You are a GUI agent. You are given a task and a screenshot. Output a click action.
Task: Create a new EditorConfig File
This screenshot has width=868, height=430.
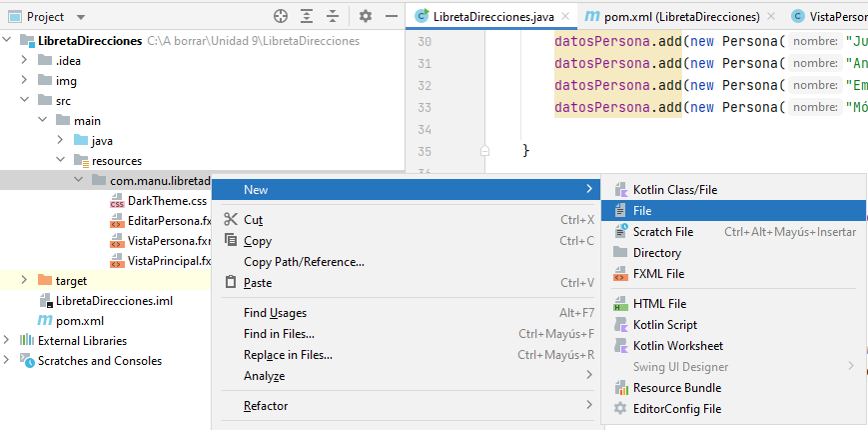(734, 409)
